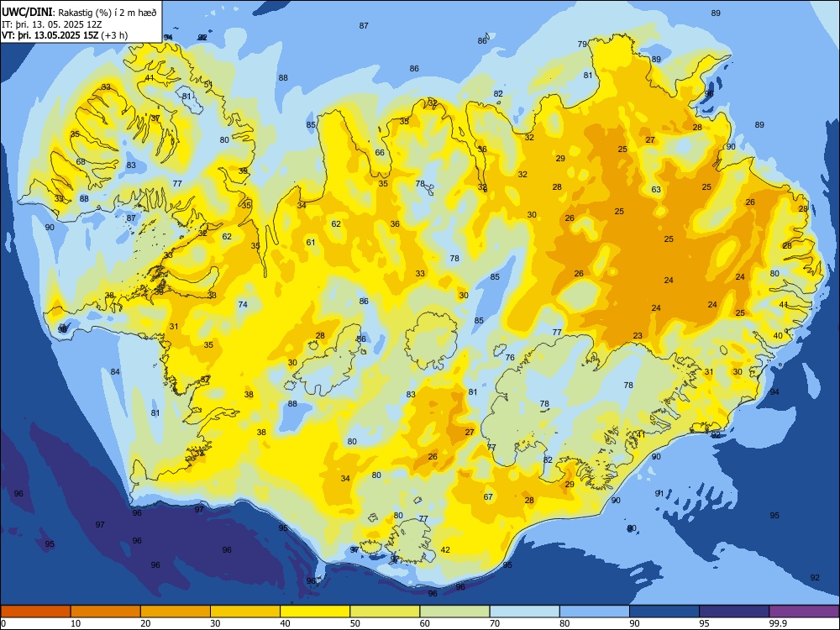The width and height of the screenshot is (840, 630).
Task: Pick the purple above-99.9 legend swatch
Action: [x=804, y=612]
